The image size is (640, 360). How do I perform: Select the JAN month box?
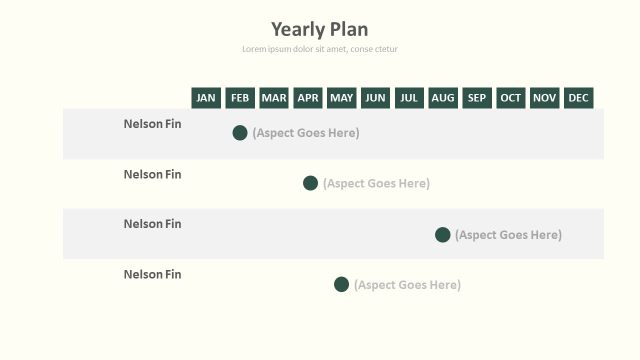(206, 98)
